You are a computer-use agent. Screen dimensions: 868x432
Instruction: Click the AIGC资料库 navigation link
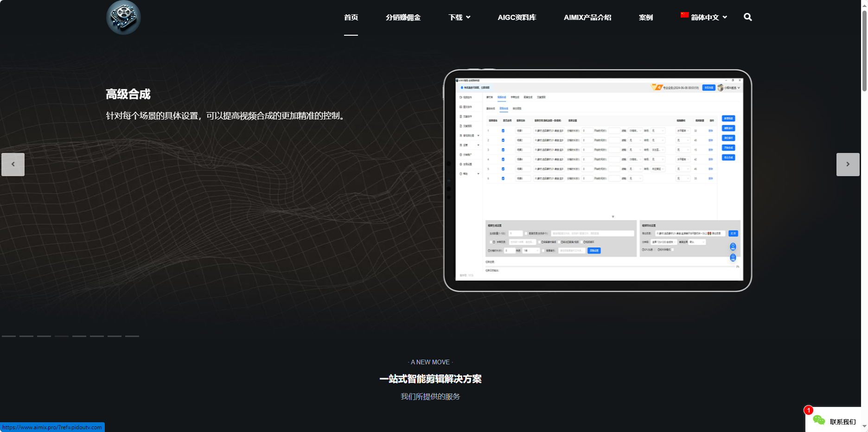517,17
